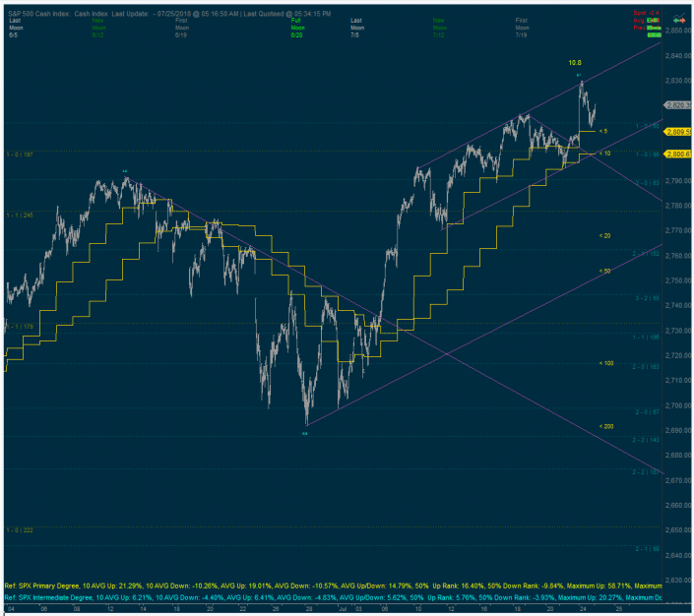Click the 2,750.00 price axis label

[677, 280]
